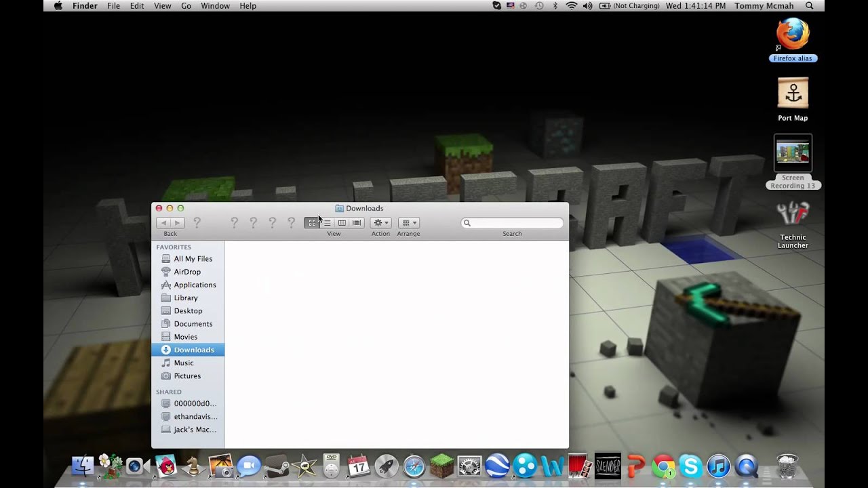Open the Edit menu
The width and height of the screenshot is (868, 488).
pyautogui.click(x=137, y=5)
